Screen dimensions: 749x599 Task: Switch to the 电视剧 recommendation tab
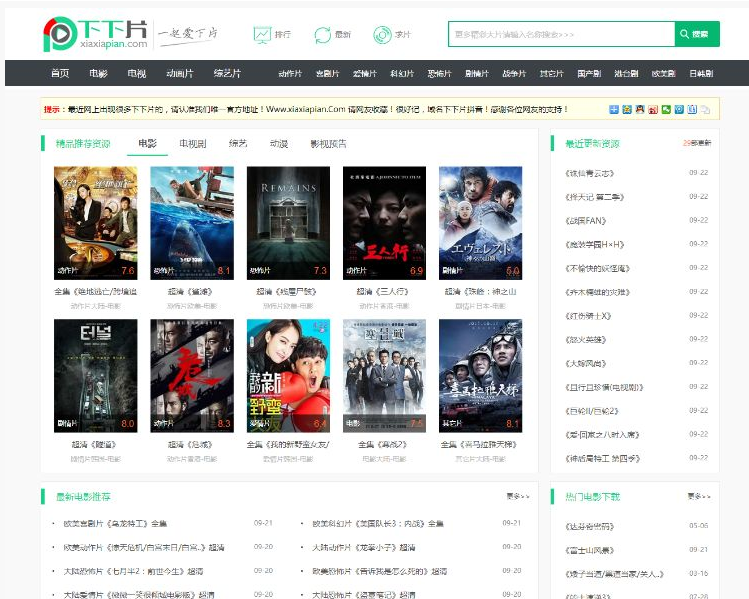tap(193, 143)
